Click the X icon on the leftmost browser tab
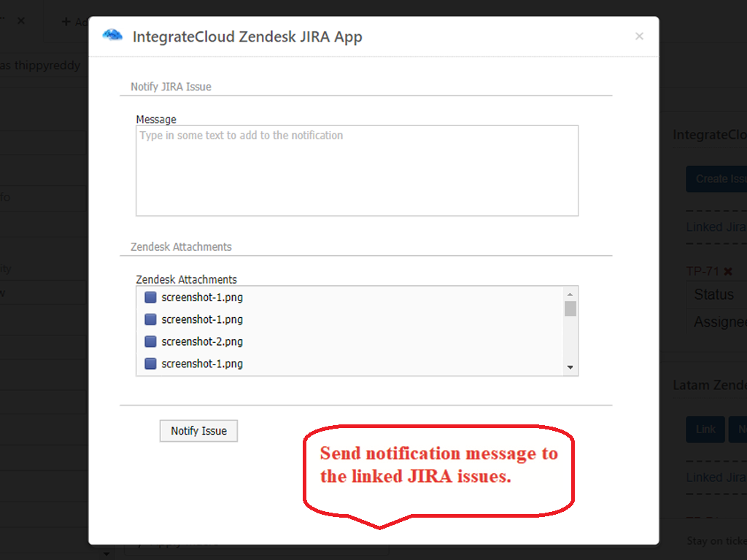The width and height of the screenshot is (747, 560). tap(22, 20)
